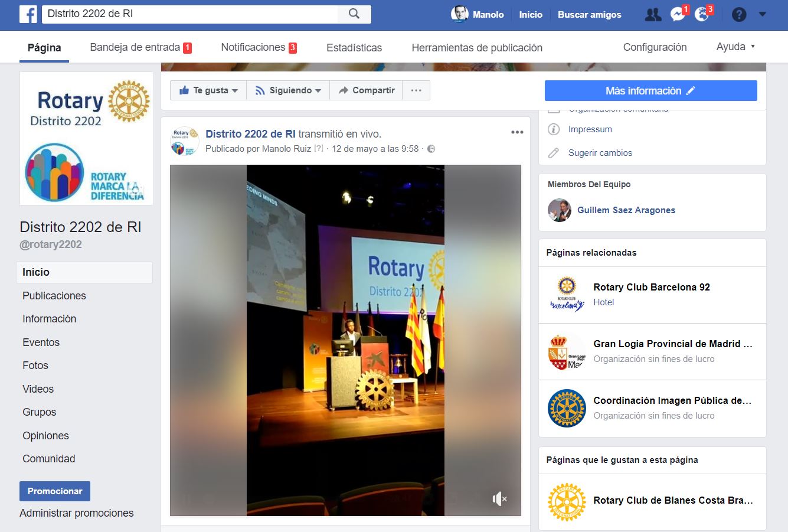The width and height of the screenshot is (788, 532).
Task: Click Manolo profile picture in top bar
Action: pyautogui.click(x=459, y=14)
